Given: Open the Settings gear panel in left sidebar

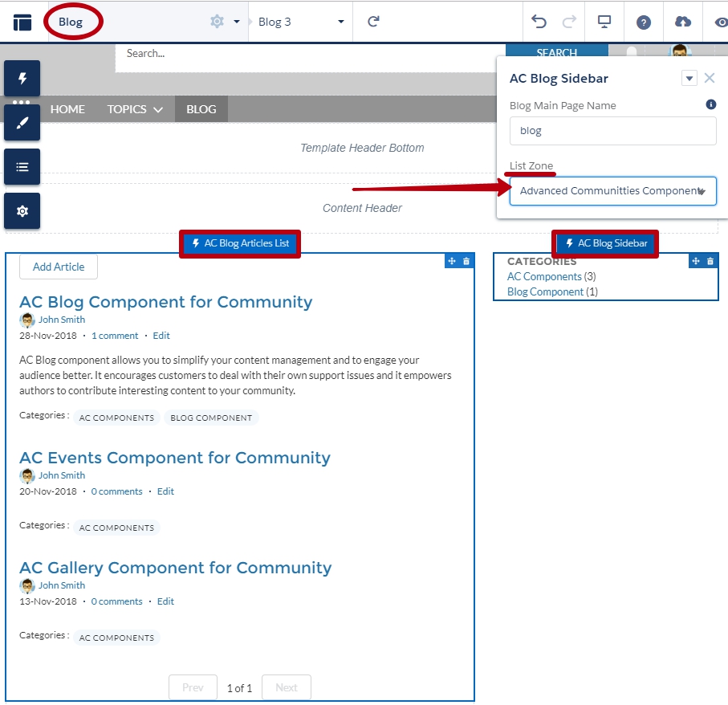Looking at the screenshot, I should point(22,211).
